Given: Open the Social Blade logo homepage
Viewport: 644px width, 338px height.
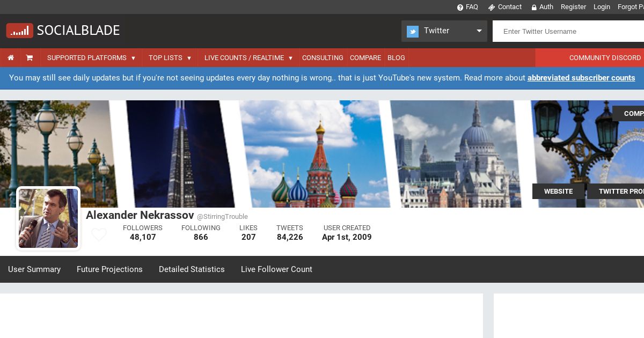Looking at the screenshot, I should point(63,31).
